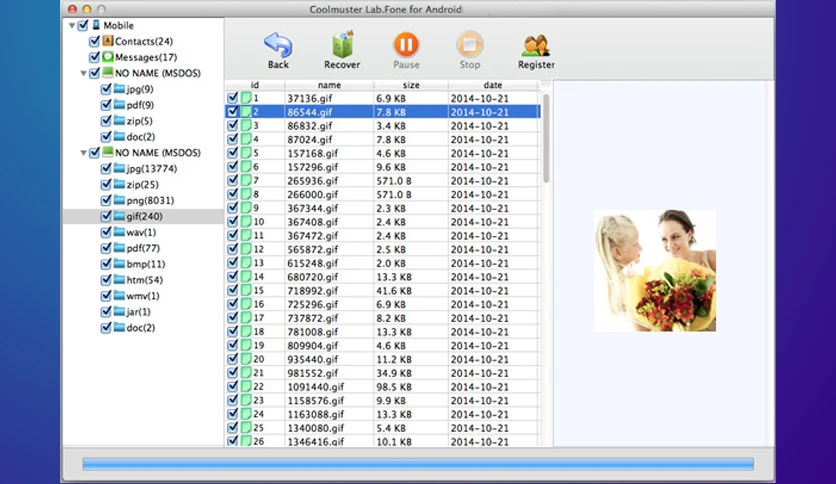Uncheck checkbox for file 565872.gif
This screenshot has width=836, height=484.
[x=232, y=249]
